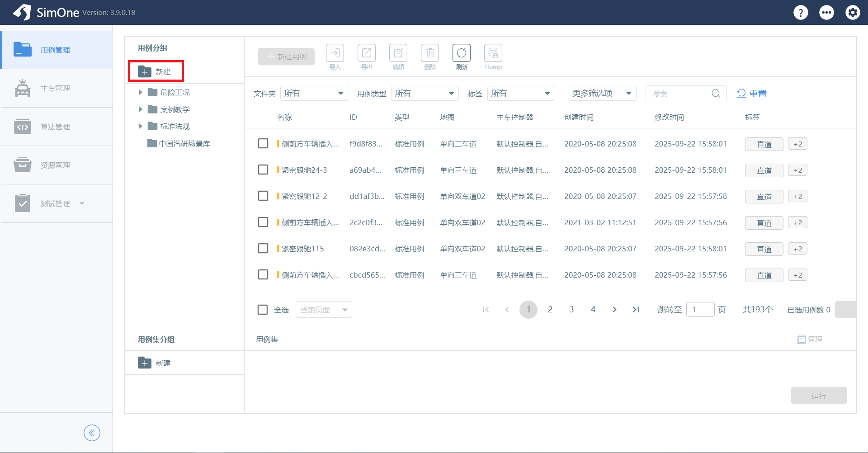Check the box for row cbcd565
The height and width of the screenshot is (453, 868).
[263, 274]
